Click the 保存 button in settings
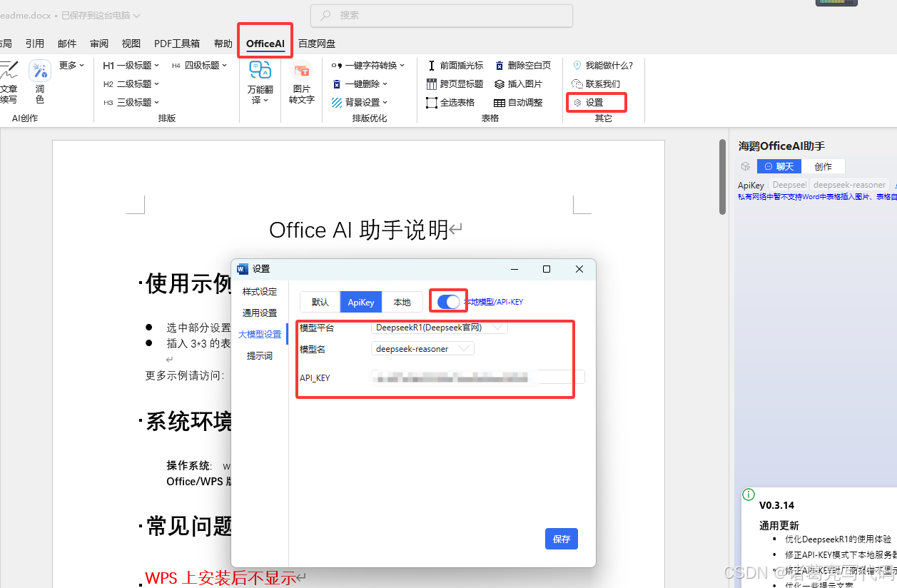 click(562, 539)
